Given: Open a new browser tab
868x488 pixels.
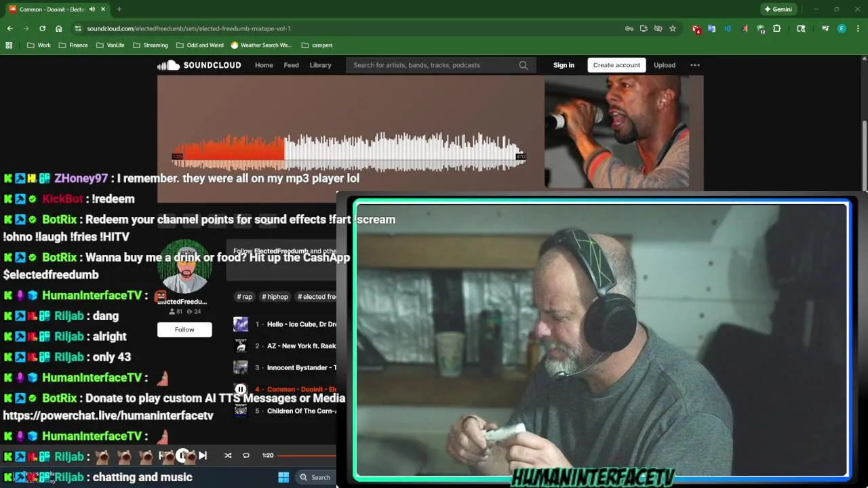Looking at the screenshot, I should (119, 9).
